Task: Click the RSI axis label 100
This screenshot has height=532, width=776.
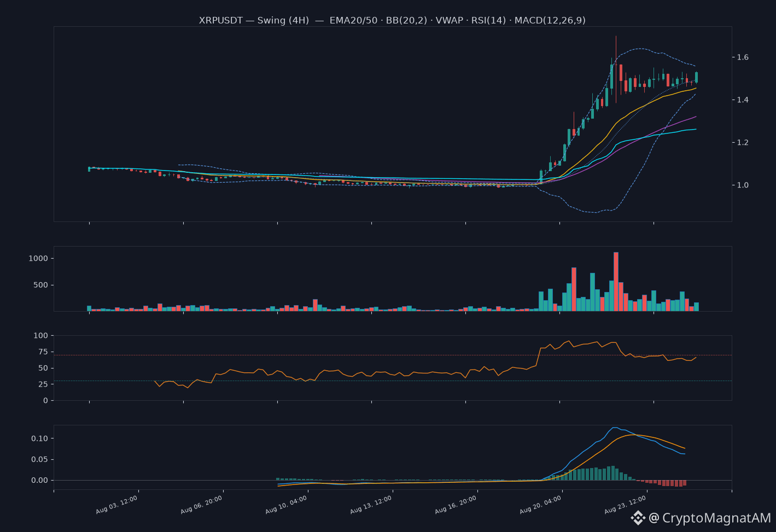Action: click(41, 335)
